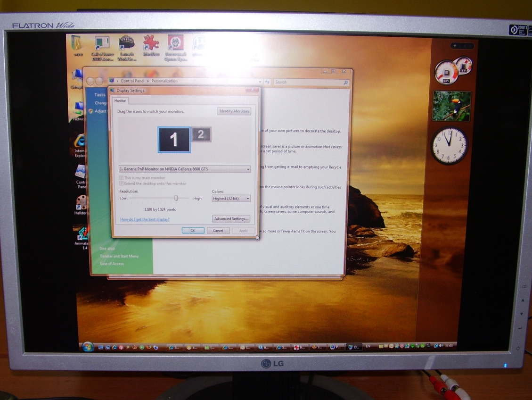Image resolution: width=532 pixels, height=400 pixels.
Task: Expand the address bar history dropdown arrow
Action: pyautogui.click(x=260, y=82)
